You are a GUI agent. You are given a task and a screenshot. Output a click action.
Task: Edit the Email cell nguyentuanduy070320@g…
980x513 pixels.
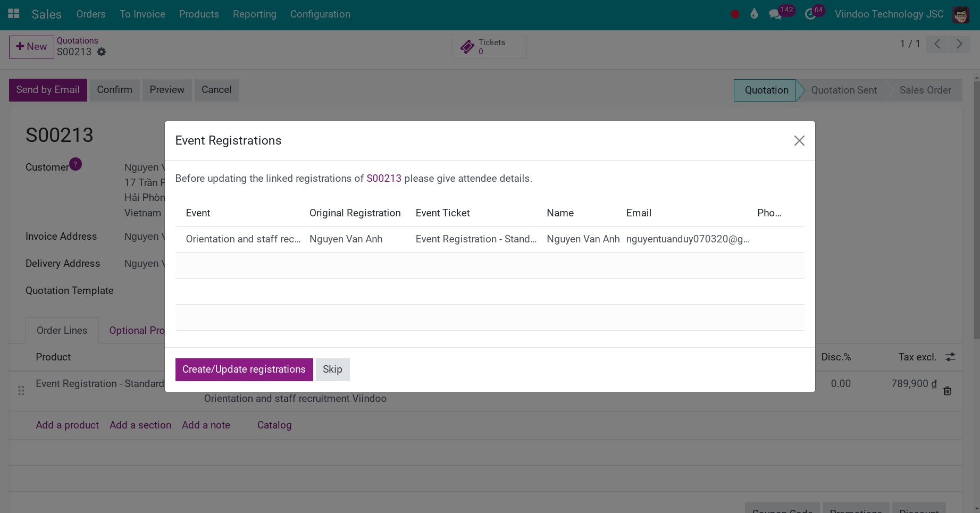(x=688, y=239)
